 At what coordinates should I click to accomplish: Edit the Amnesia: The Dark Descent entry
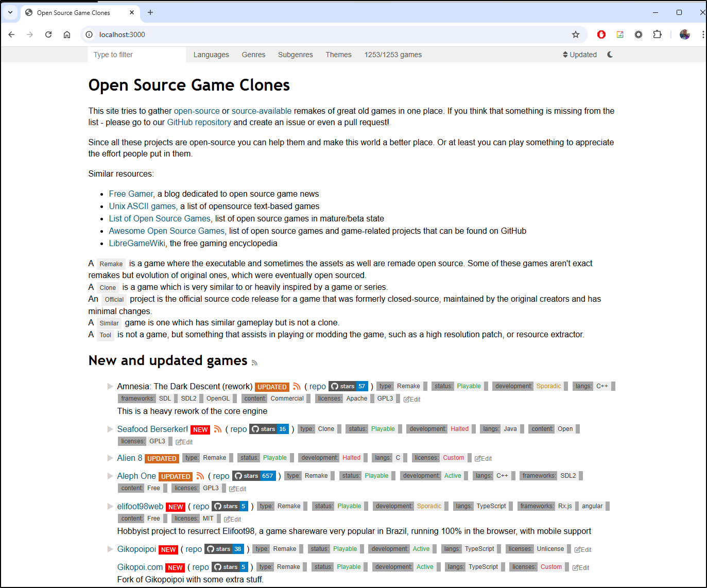point(412,399)
